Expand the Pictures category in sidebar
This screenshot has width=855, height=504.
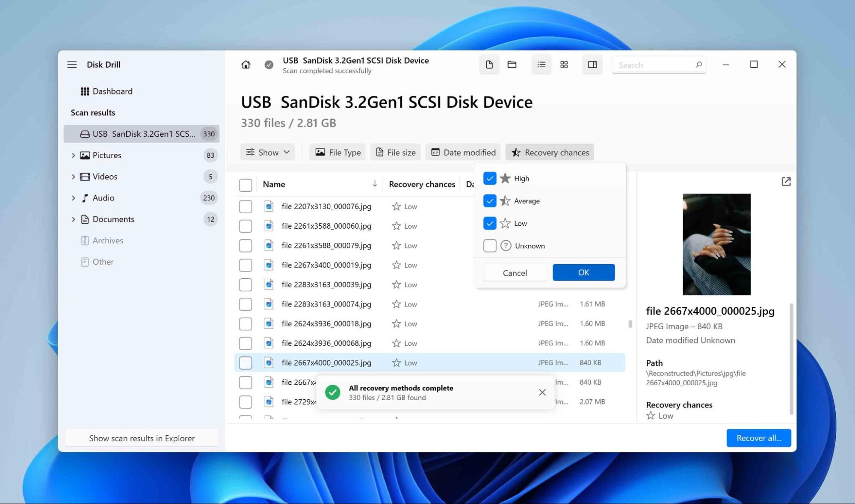click(x=73, y=155)
